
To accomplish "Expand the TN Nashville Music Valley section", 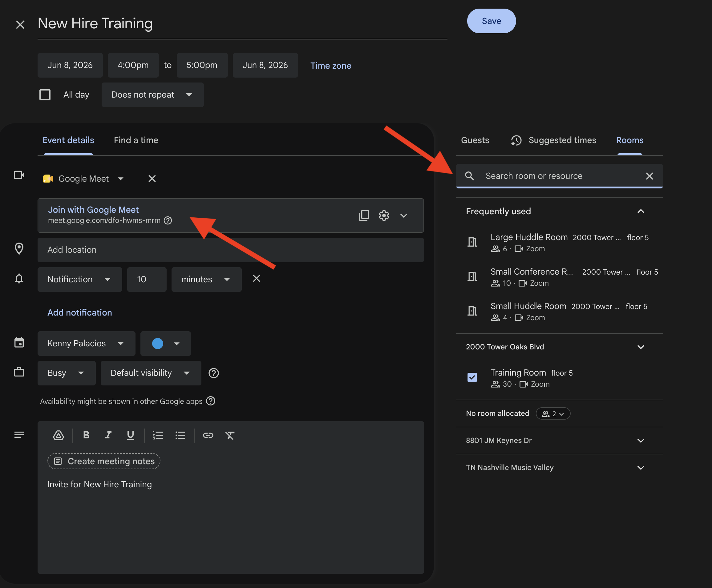I will (x=641, y=467).
